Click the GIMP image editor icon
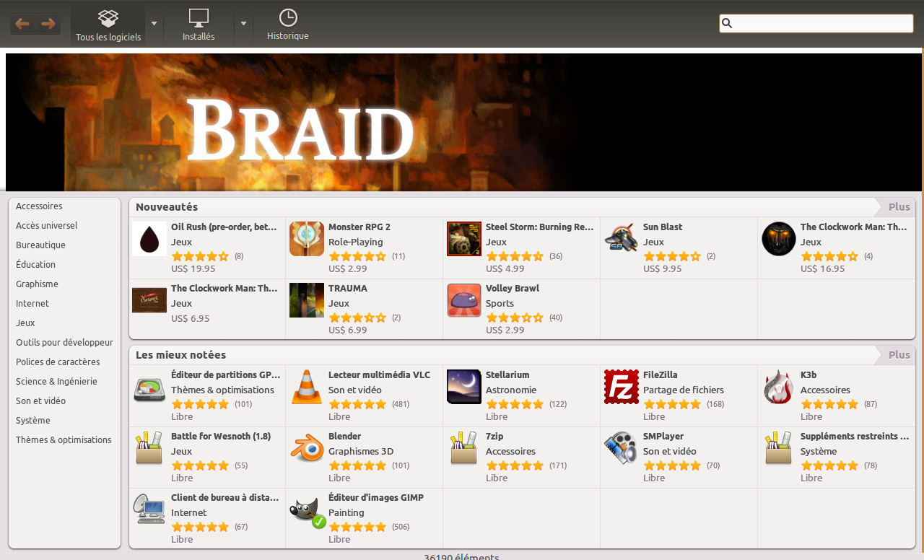Viewport: 924px width, 560px height. [307, 511]
